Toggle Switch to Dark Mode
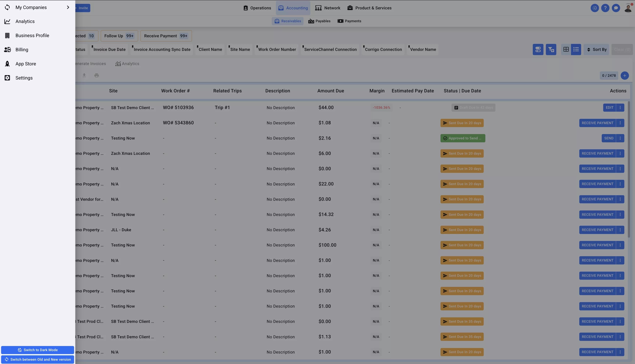The image size is (635, 364). 38,350
